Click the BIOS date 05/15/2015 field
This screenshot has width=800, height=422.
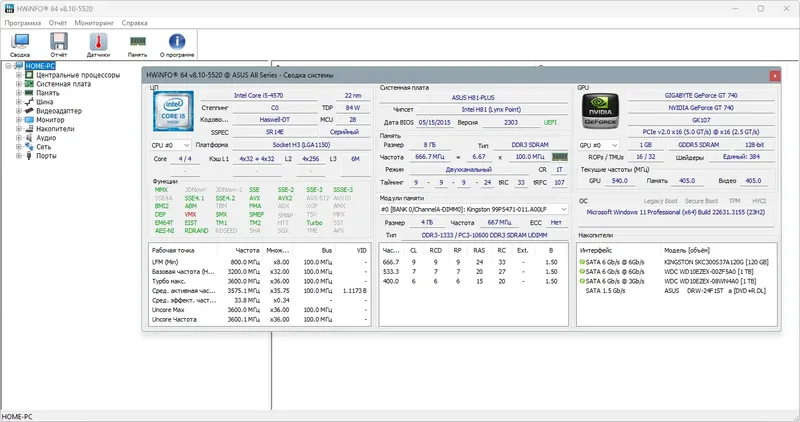click(434, 122)
